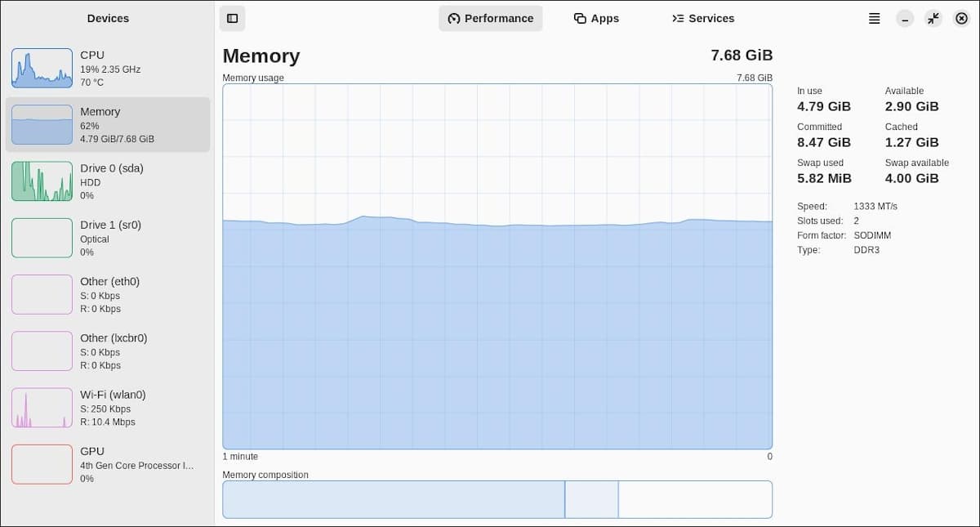The image size is (980, 527).
Task: Click the Other (eth0) graph icon
Action: (x=42, y=294)
